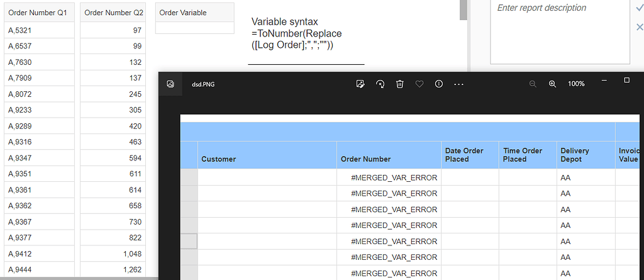Zoom out using the magnifier minus icon
Screen dimensions: 644x280
click(x=533, y=84)
